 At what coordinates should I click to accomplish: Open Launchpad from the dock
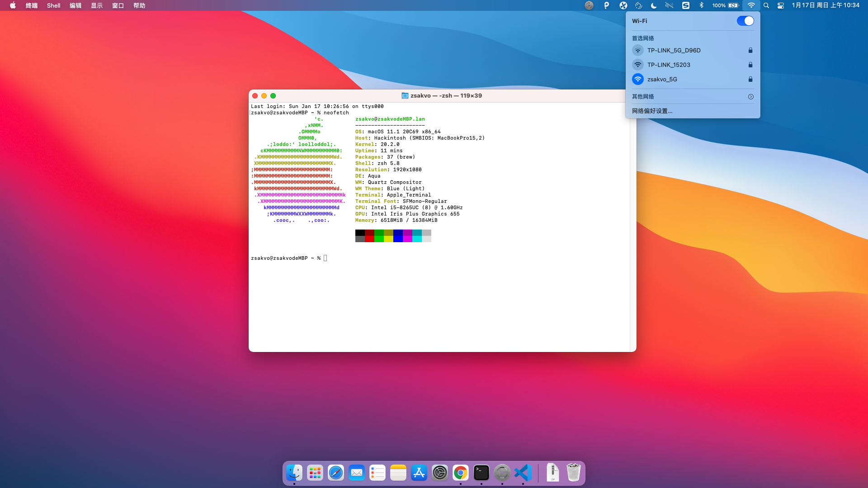point(315,473)
